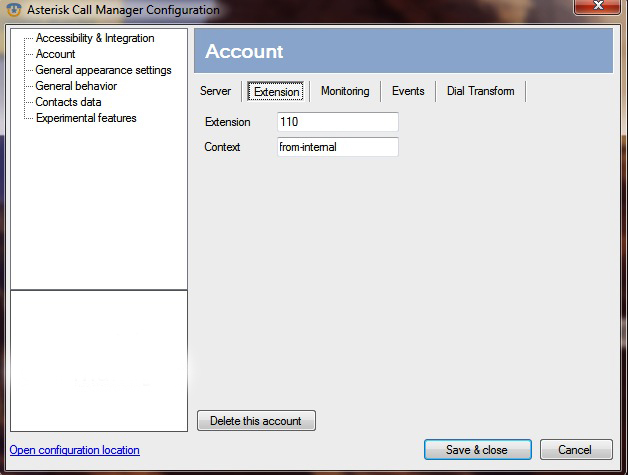628x475 pixels.
Task: Click the Asterisk Call Manager title bar icon
Action: (x=14, y=9)
